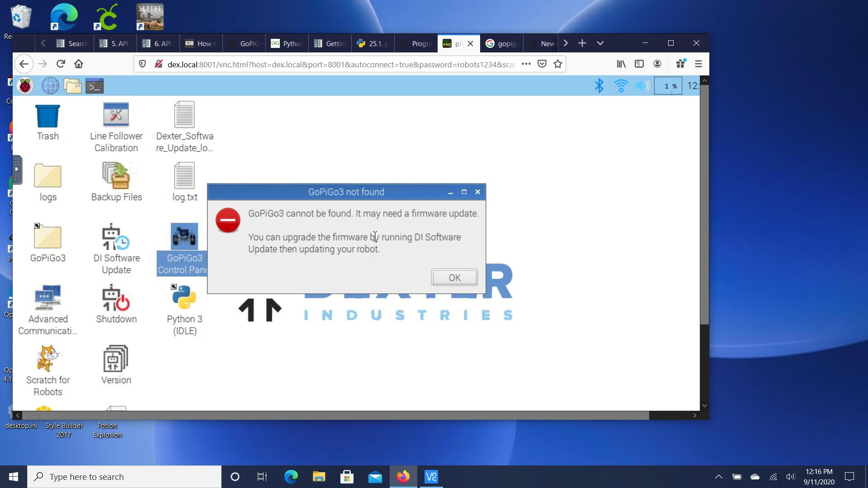Switch to the 5. API tab
Screen dimensions: 868x488
pos(115,43)
